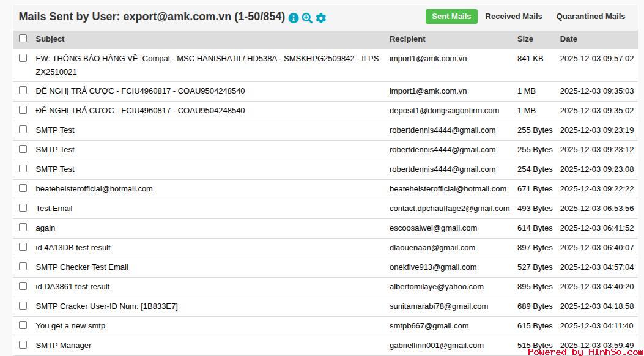
Task: Click recipient deposit1@dongsaigonfirm.com
Action: pyautogui.click(x=444, y=111)
